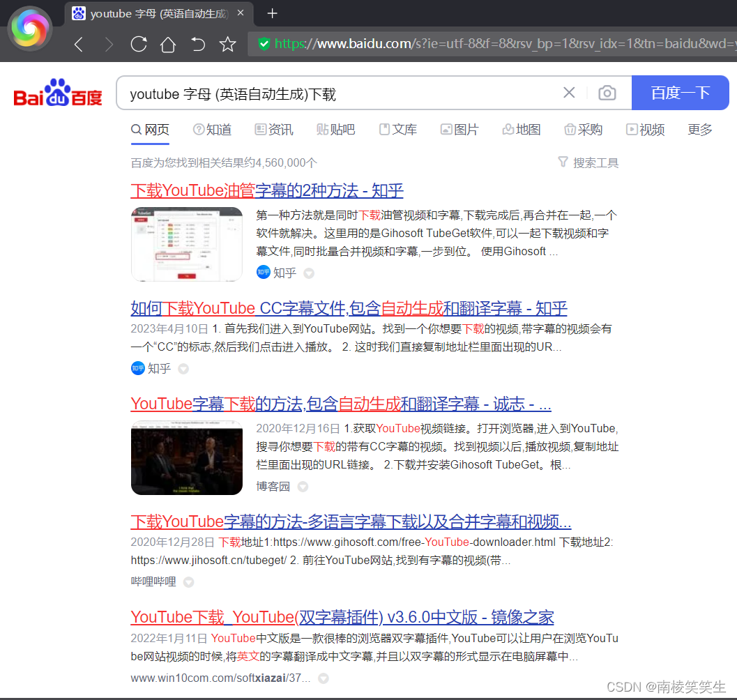Open Baidu homepage via logo
This screenshot has height=700, width=737.
pos(58,93)
